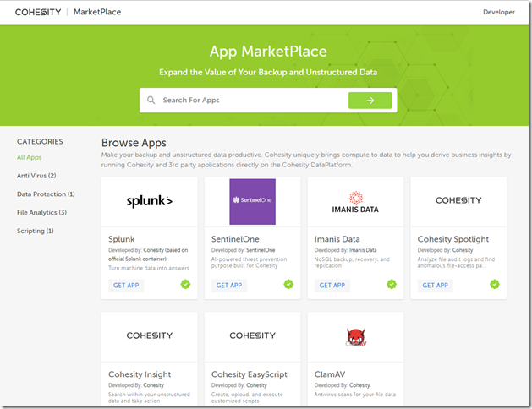Click verified badge on Cohesity Spotlight card
This screenshot has width=532, height=409.
(495, 284)
